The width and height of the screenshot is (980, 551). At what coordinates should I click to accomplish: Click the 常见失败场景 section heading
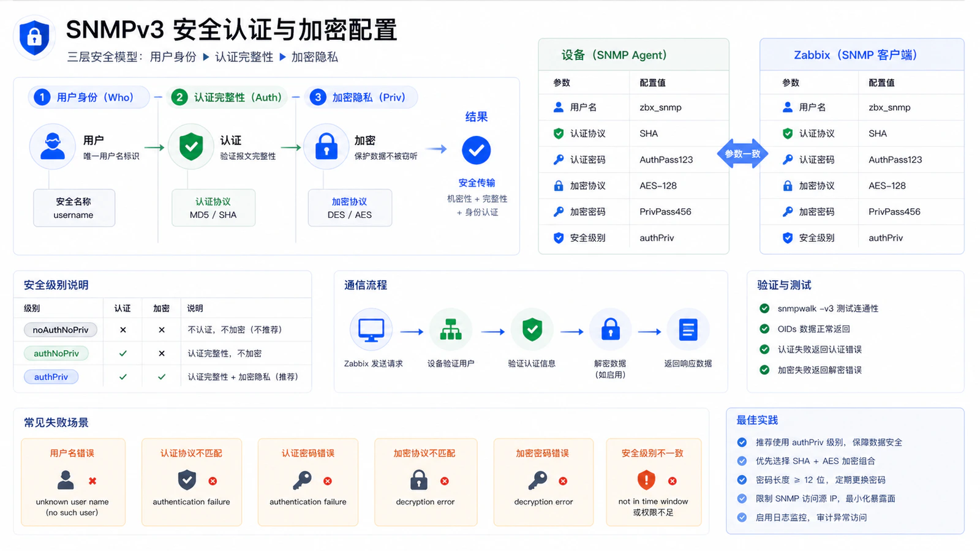(x=56, y=422)
